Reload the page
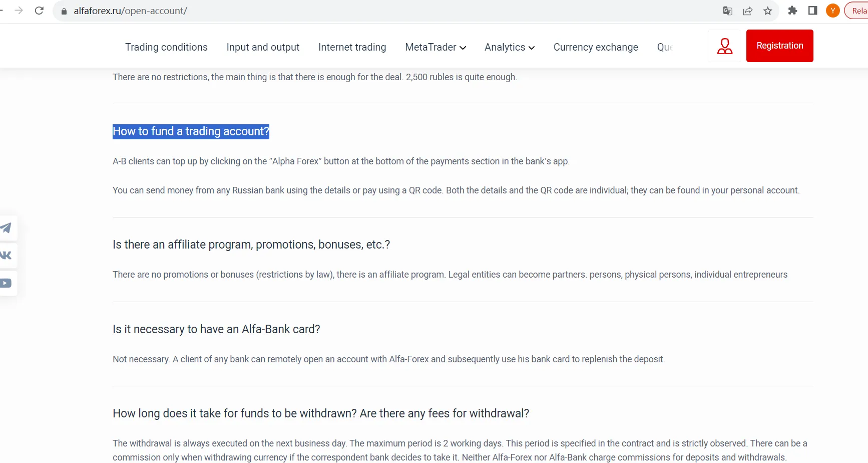Screen dimensions: 868x463 [x=39, y=11]
